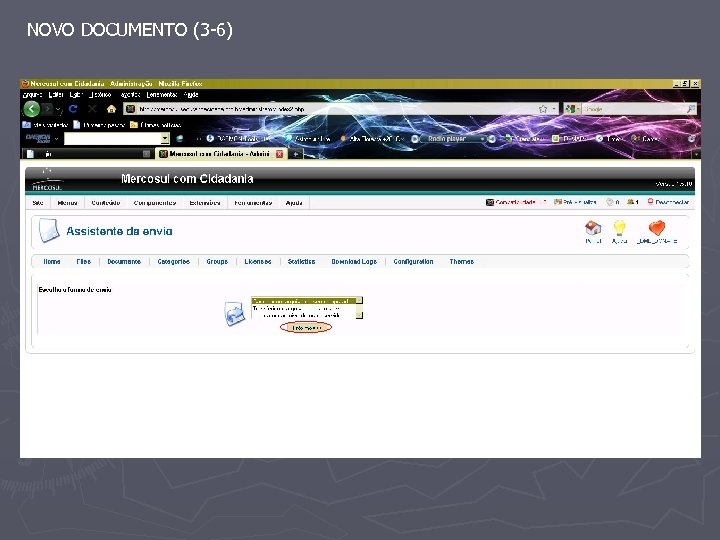The image size is (720, 540).
Task: Click the icon right of Radio player
Action: 492,139
